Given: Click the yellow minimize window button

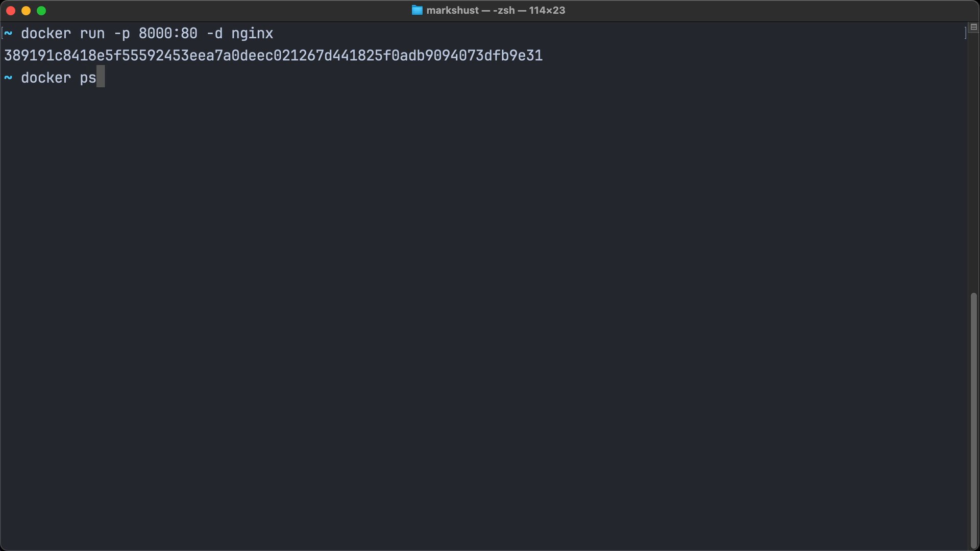Looking at the screenshot, I should click(26, 11).
